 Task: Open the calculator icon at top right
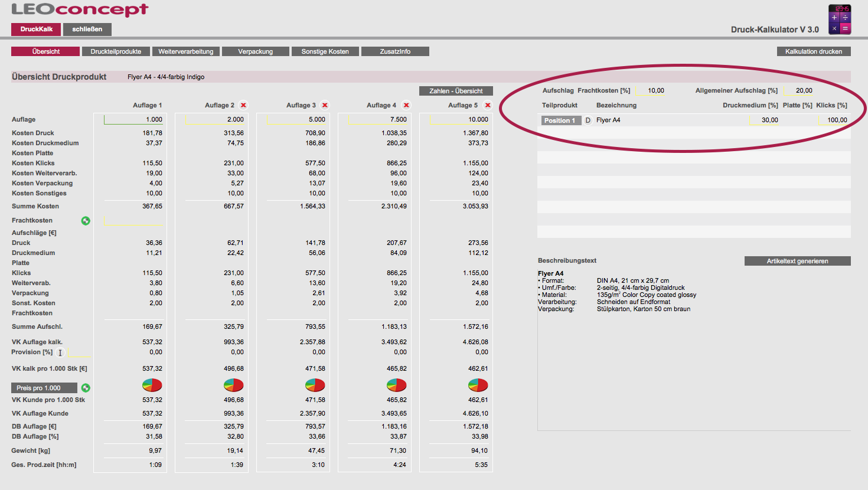tap(840, 19)
